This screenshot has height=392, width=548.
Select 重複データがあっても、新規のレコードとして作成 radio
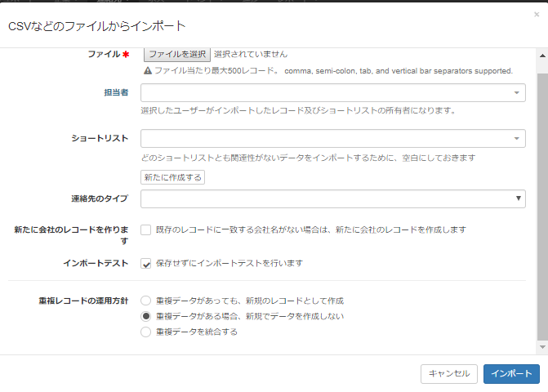pyautogui.click(x=145, y=301)
